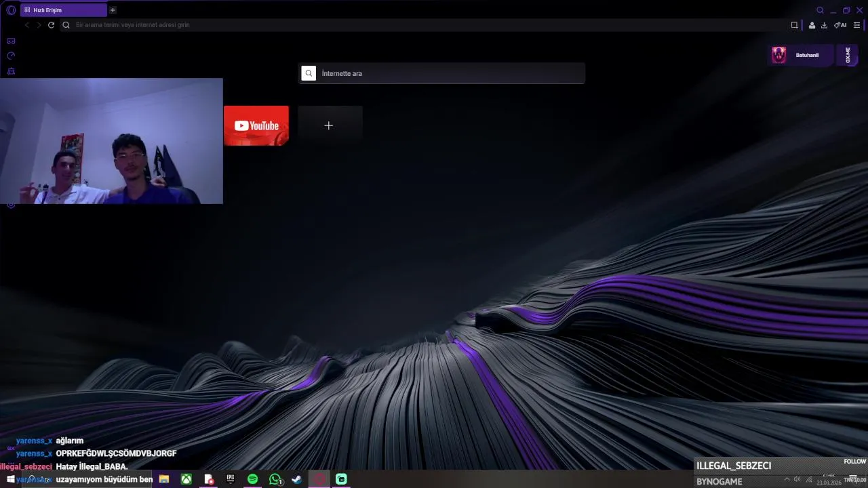Click chat message 'OPRKEFĞDWLŞCSÖMDVBJORGF'
Screen dimensions: 868x488
click(116, 453)
